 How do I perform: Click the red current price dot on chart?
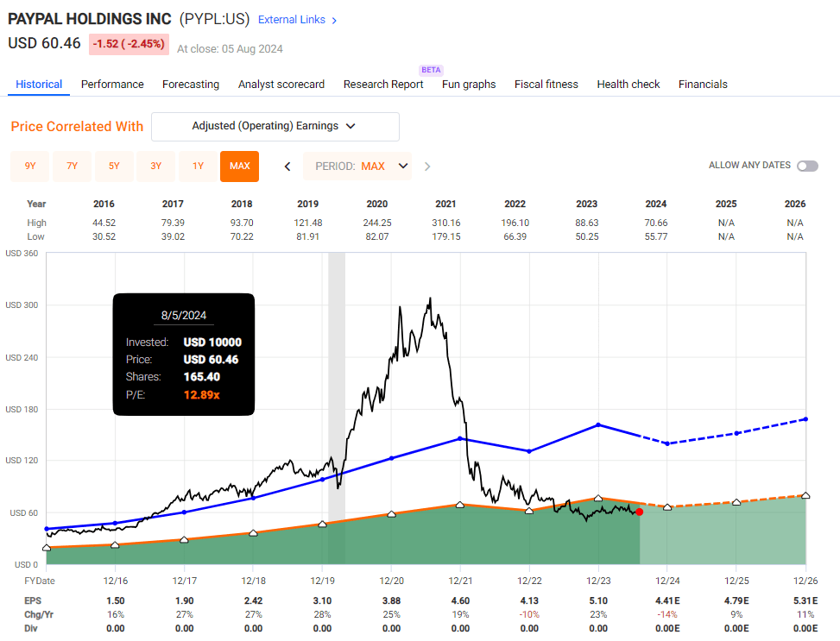[639, 512]
